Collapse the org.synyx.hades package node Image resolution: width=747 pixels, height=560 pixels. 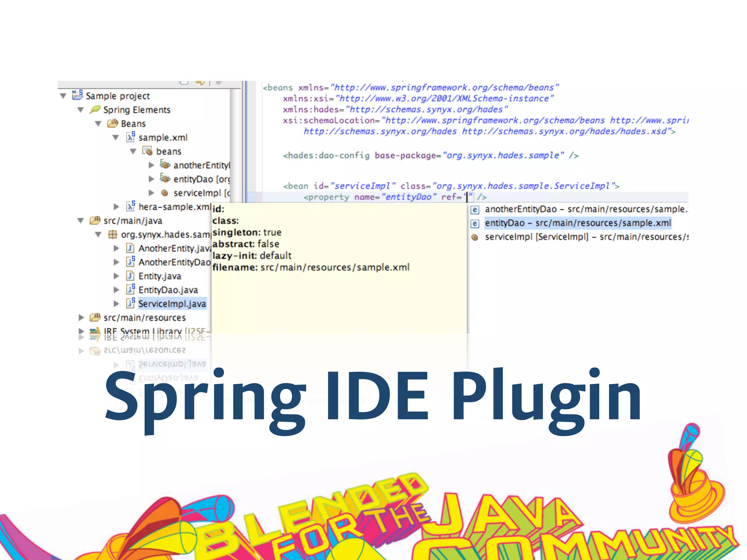click(98, 234)
